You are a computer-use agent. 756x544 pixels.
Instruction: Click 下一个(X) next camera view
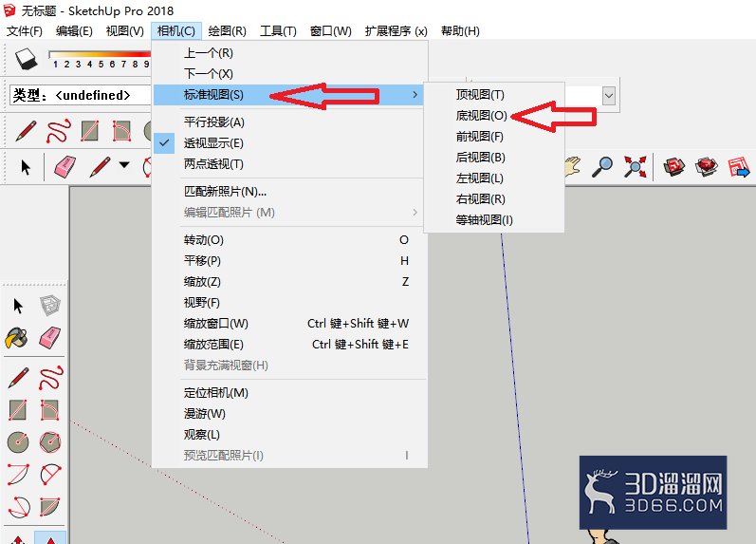pos(290,74)
